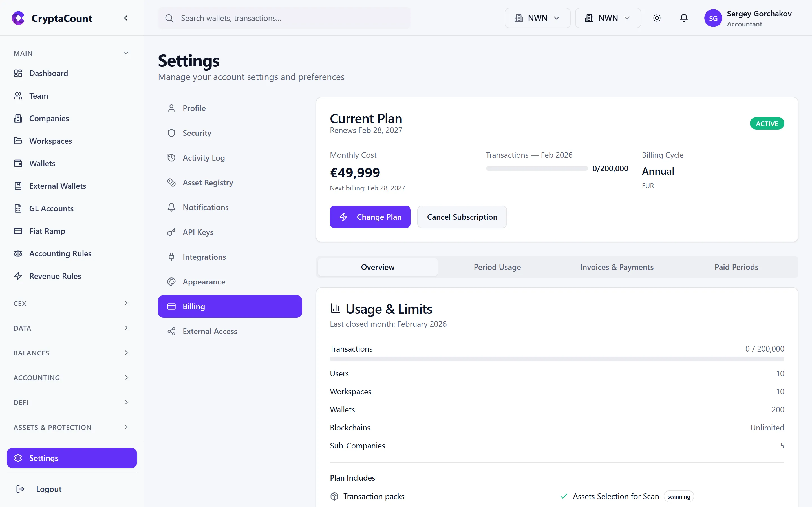Click the Change Plan button
The width and height of the screenshot is (812, 507).
(370, 217)
